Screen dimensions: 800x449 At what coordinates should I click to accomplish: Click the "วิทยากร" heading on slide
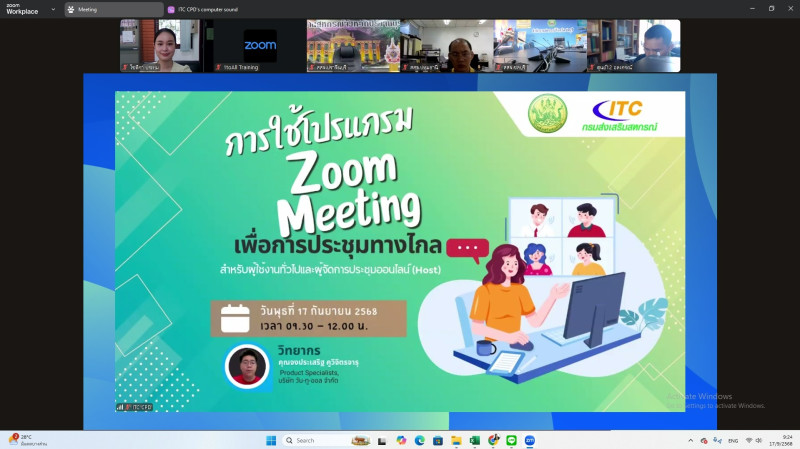coord(299,351)
